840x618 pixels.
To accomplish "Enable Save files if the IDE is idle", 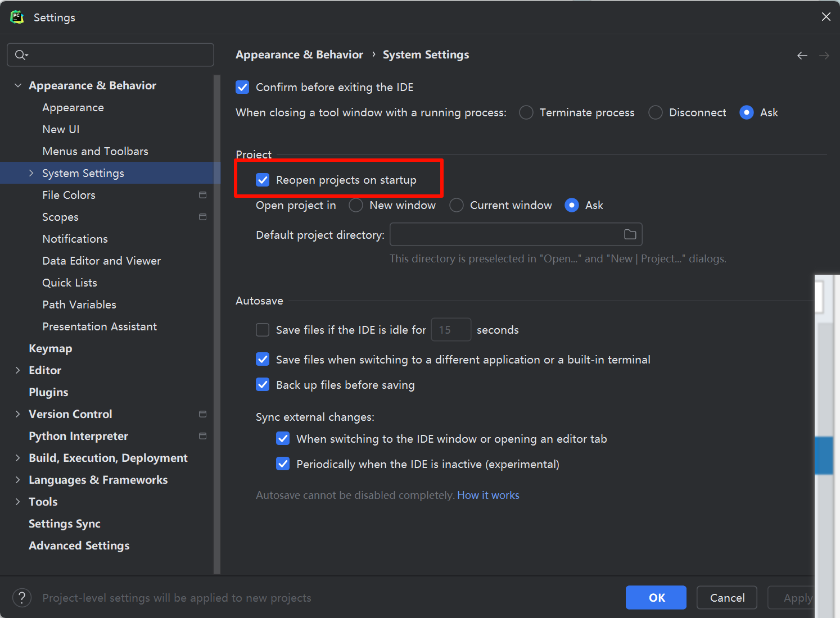I will [x=263, y=330].
